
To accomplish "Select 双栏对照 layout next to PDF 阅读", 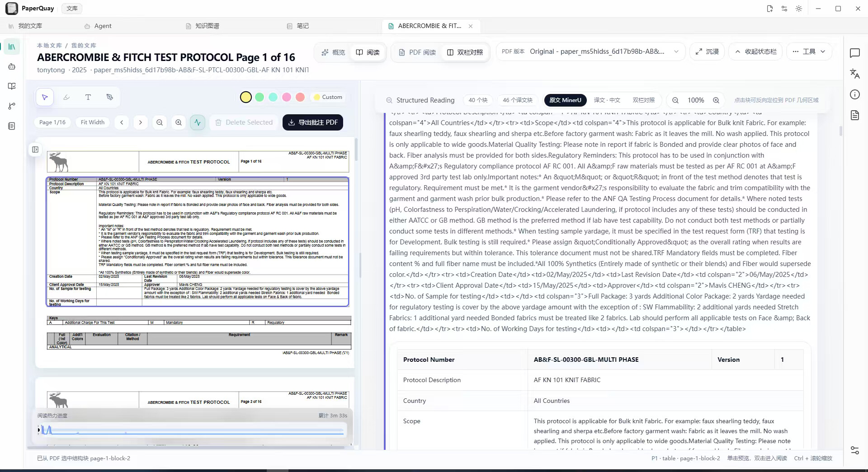I will coord(465,52).
